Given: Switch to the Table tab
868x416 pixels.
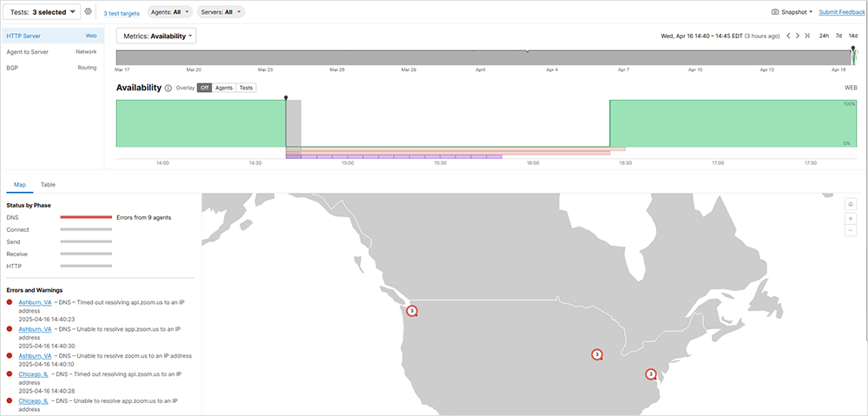Looking at the screenshot, I should tap(48, 185).
